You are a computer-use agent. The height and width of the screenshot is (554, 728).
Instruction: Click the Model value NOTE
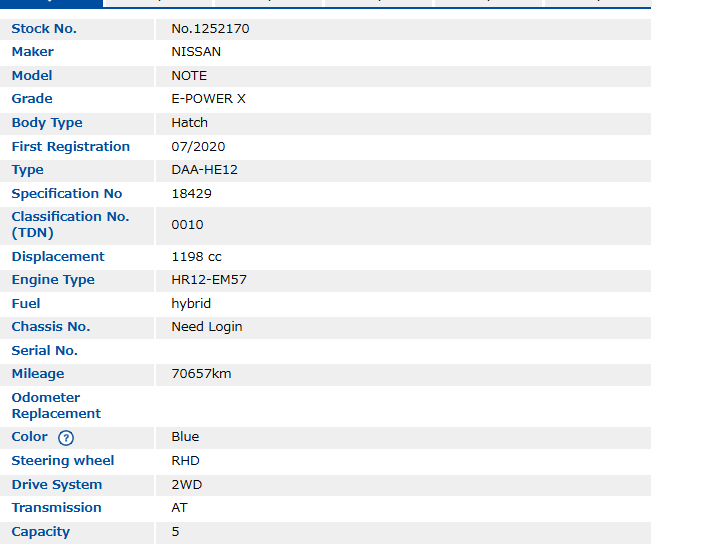tap(189, 76)
